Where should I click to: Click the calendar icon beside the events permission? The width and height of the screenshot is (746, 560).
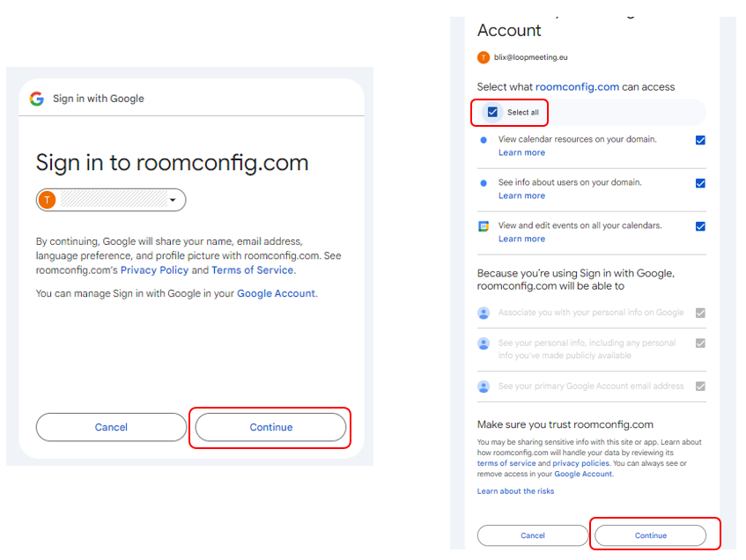[484, 226]
